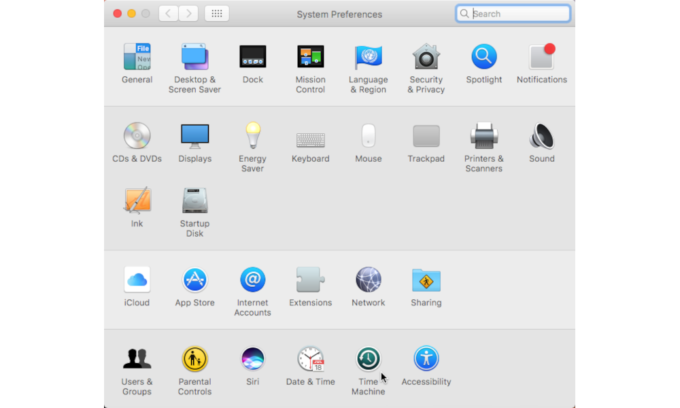This screenshot has width=680, height=408.
Task: Click the forward navigation arrow
Action: 189,13
